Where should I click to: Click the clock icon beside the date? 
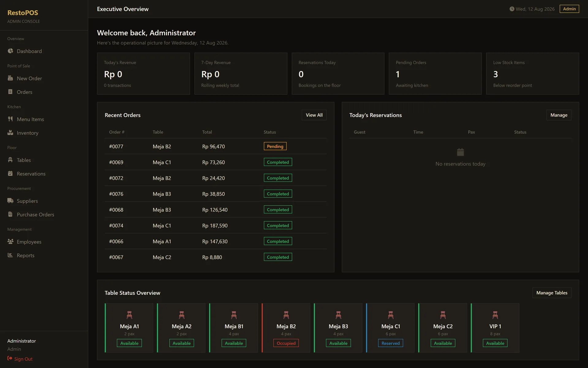(512, 9)
